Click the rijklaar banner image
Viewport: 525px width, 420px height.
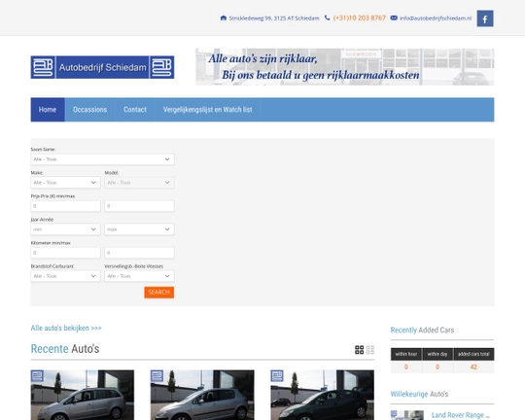click(344, 67)
